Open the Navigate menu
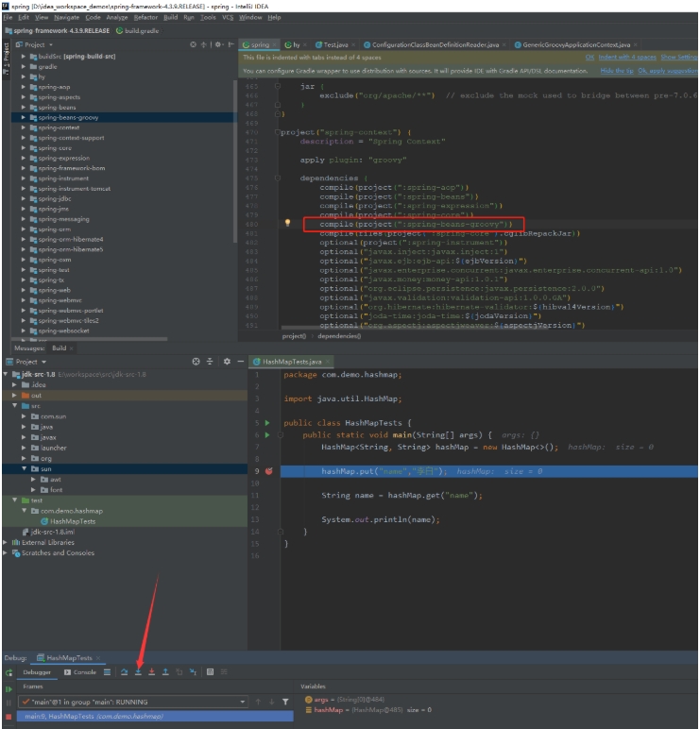Screen dimensions: 700x729 click(x=66, y=17)
